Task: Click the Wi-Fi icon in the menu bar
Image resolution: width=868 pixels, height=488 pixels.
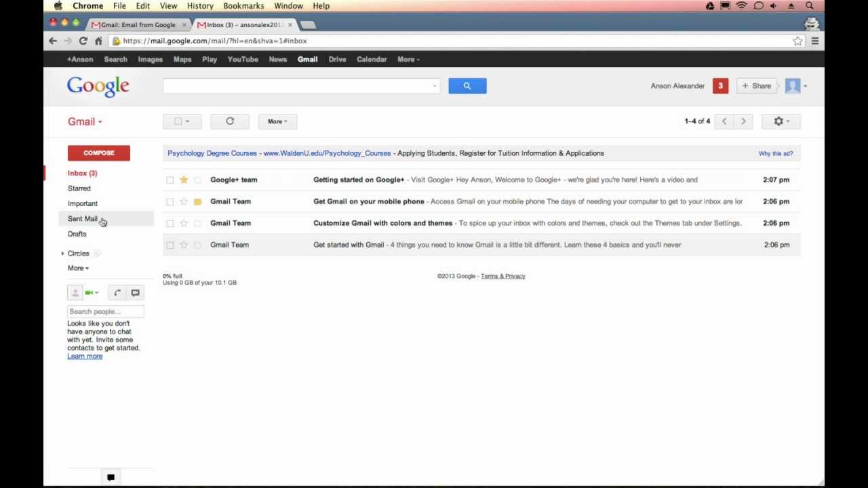Action: (741, 6)
